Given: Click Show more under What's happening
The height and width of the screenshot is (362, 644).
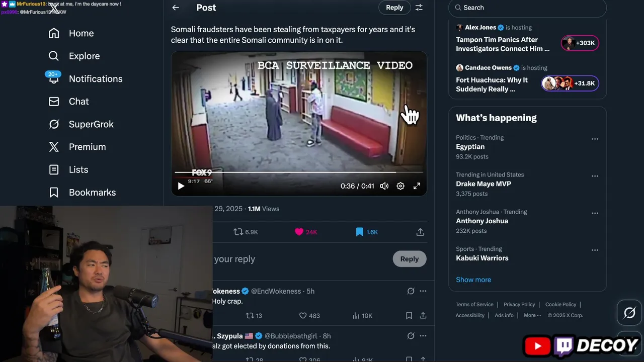Looking at the screenshot, I should [x=473, y=280].
